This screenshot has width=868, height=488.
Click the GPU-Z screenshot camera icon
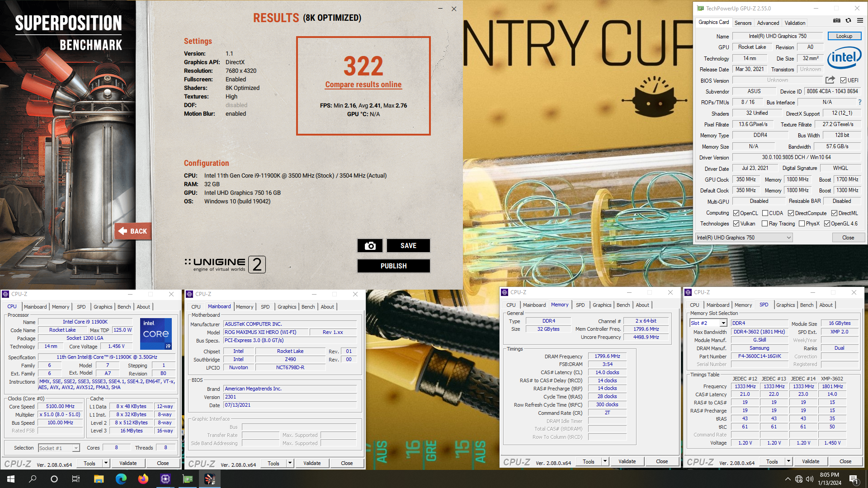837,20
